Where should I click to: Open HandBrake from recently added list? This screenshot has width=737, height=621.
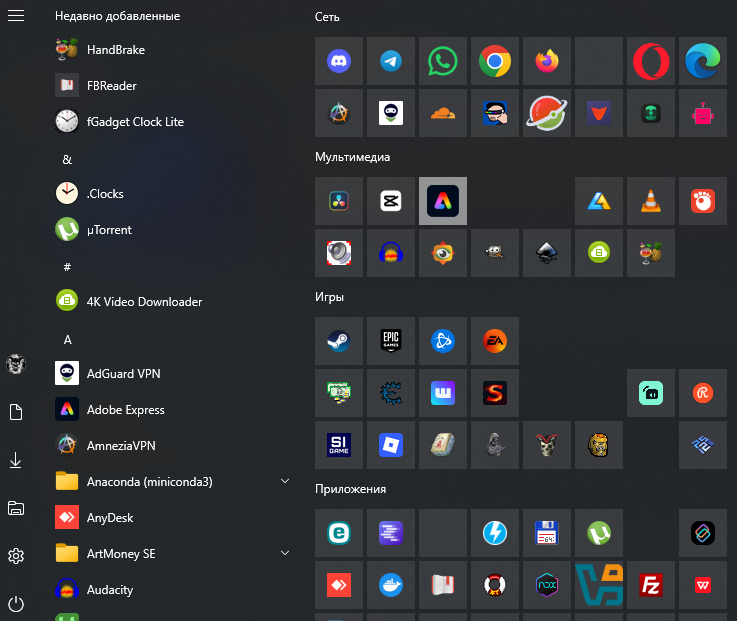172,49
